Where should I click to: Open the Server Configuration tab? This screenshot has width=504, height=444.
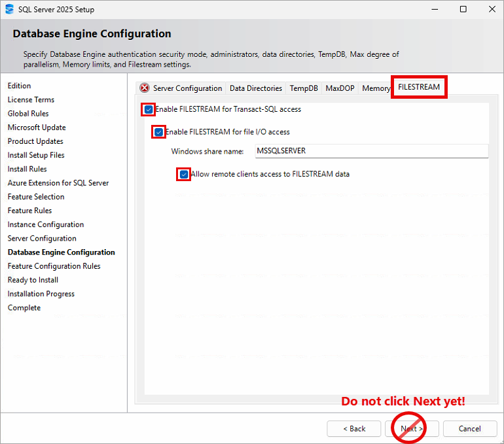click(187, 88)
